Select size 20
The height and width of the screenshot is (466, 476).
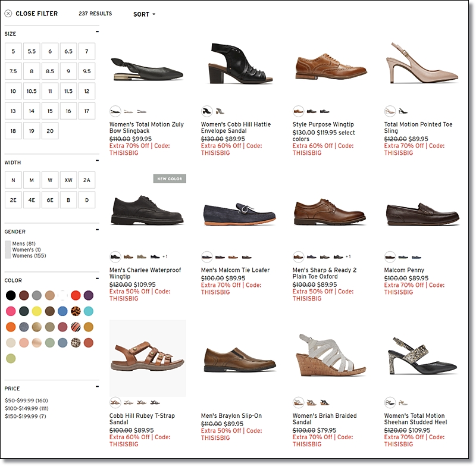[50, 131]
